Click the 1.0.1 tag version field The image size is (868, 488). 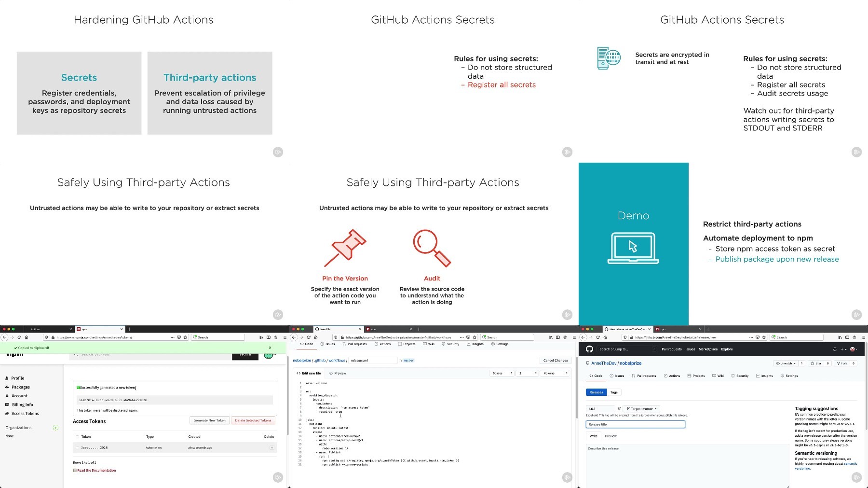[600, 409]
